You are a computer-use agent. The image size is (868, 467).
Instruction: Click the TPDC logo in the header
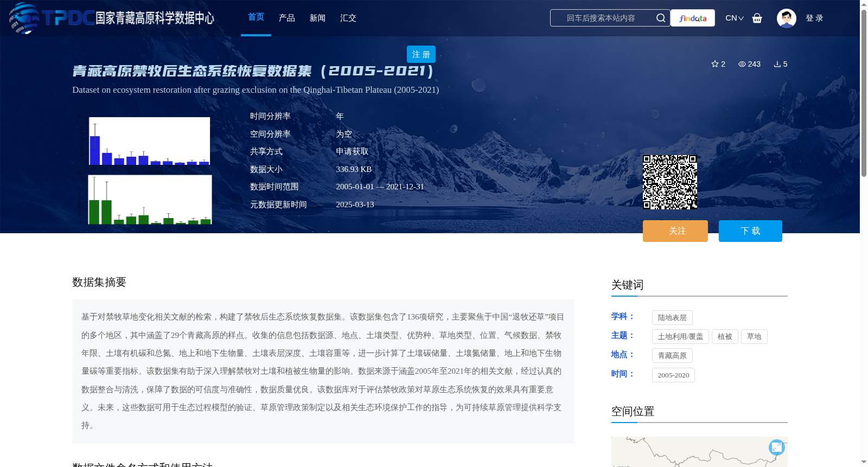[112, 18]
